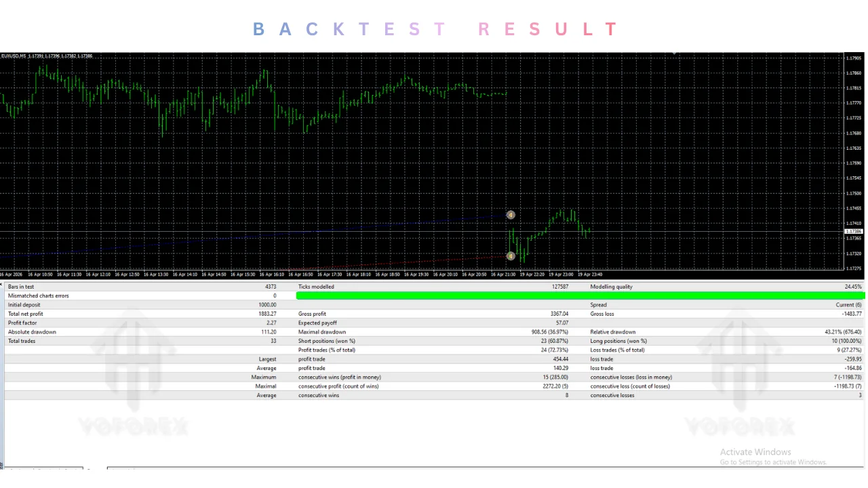
Task: Select consecutive wins value 15 (285.00)
Action: tap(555, 377)
